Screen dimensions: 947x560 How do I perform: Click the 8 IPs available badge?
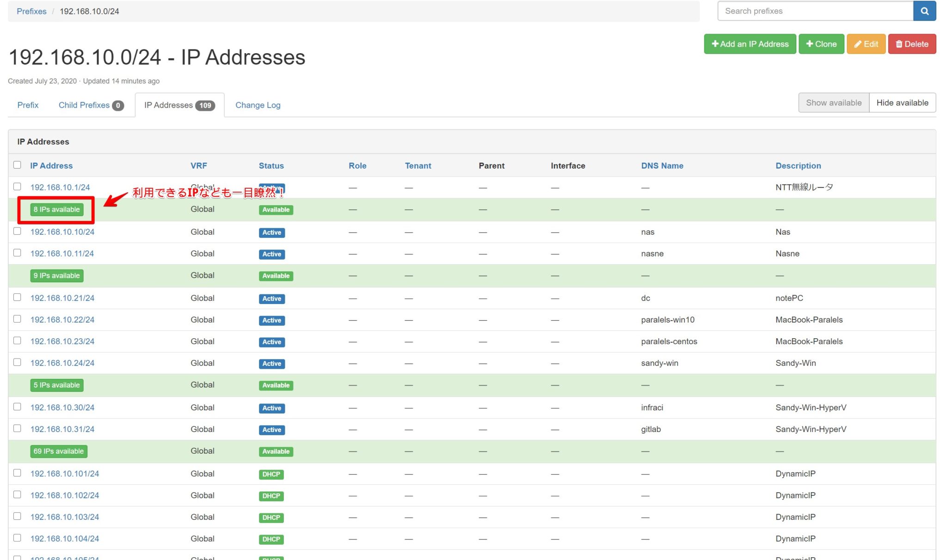tap(56, 209)
